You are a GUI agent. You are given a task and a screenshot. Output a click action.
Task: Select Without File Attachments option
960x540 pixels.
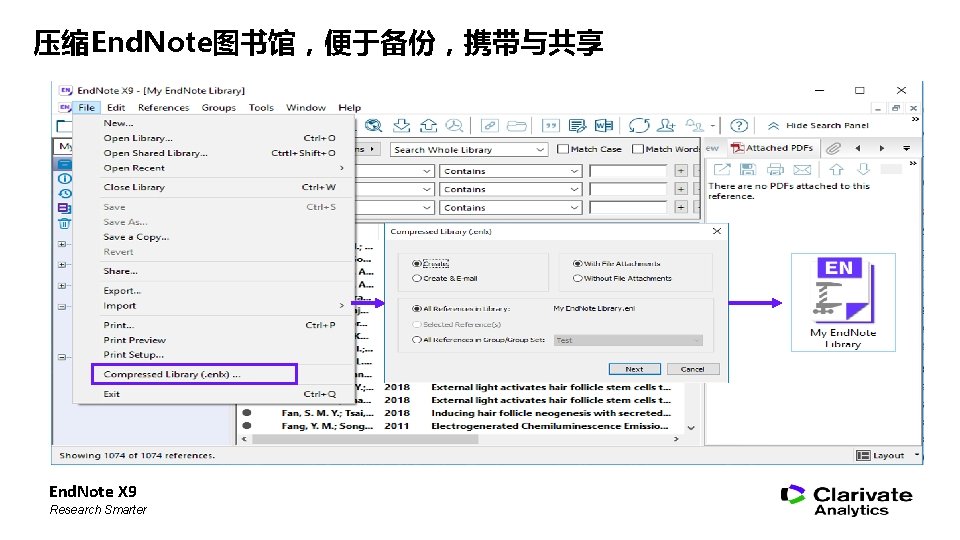pos(577,278)
